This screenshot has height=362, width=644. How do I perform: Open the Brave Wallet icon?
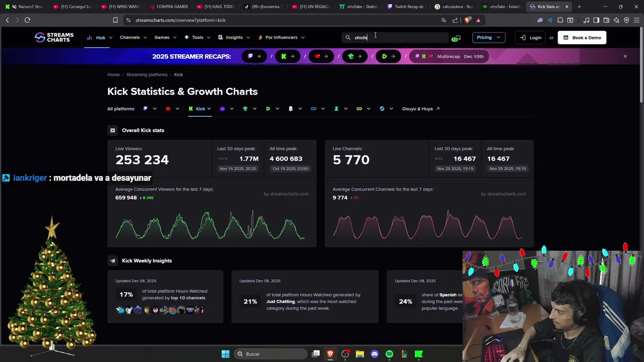[x=606, y=20]
